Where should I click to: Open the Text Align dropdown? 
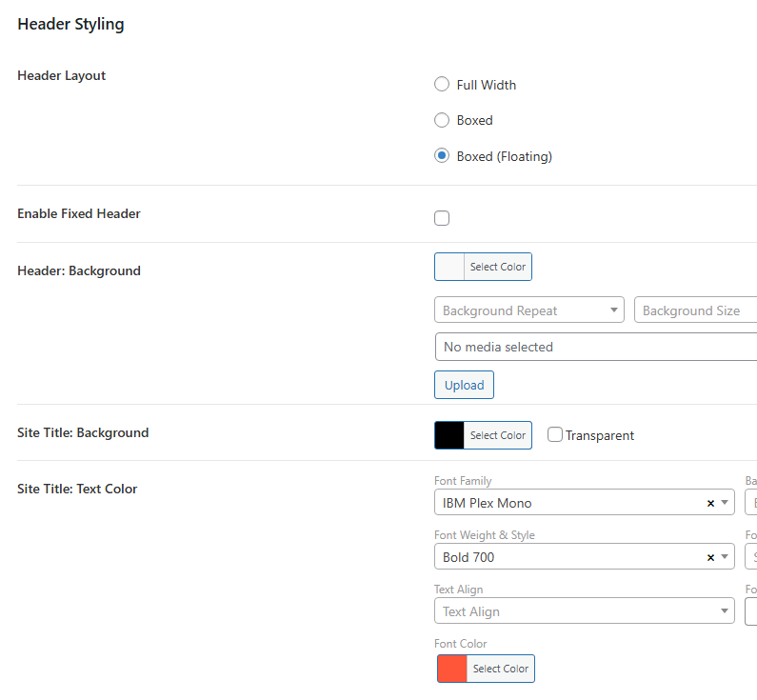584,611
